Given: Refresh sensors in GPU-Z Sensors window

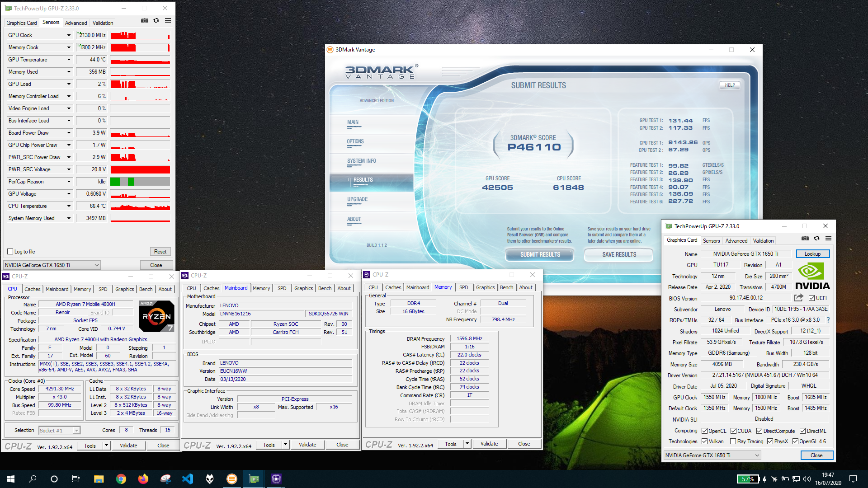Looking at the screenshot, I should (156, 20).
